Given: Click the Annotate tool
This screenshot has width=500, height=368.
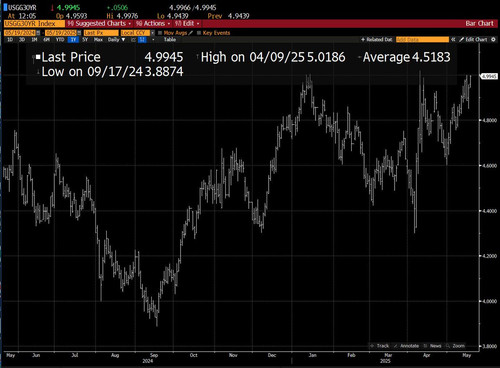Looking at the screenshot, I should click(406, 346).
